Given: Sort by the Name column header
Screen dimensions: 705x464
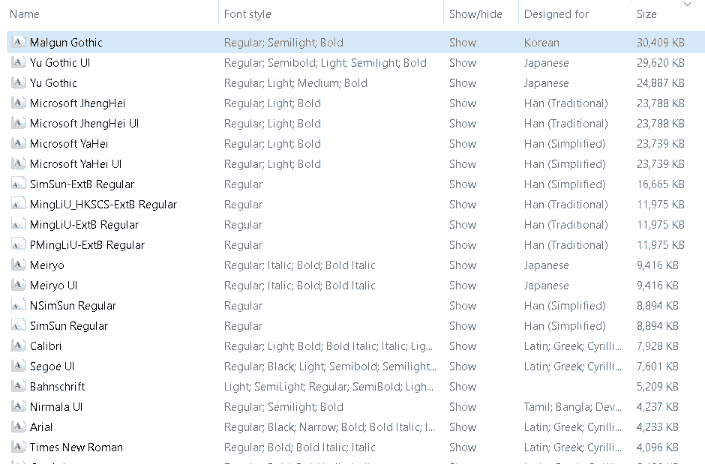Looking at the screenshot, I should pyautogui.click(x=24, y=14).
